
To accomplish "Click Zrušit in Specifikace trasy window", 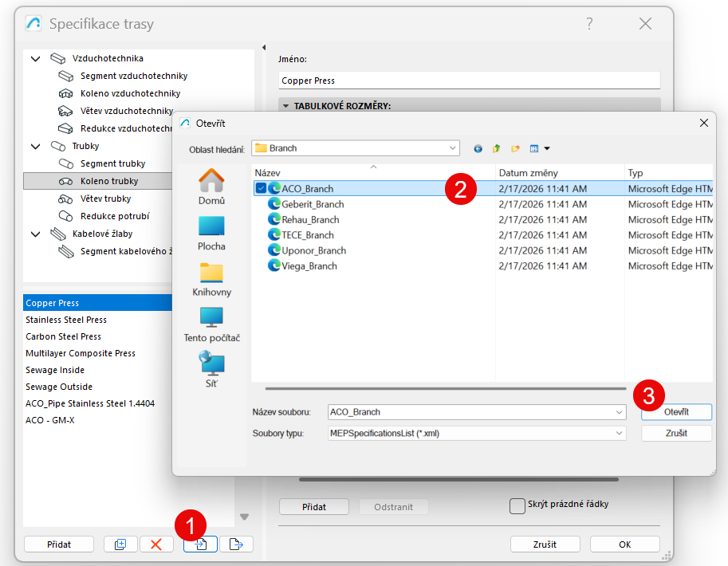I will tap(545, 544).
